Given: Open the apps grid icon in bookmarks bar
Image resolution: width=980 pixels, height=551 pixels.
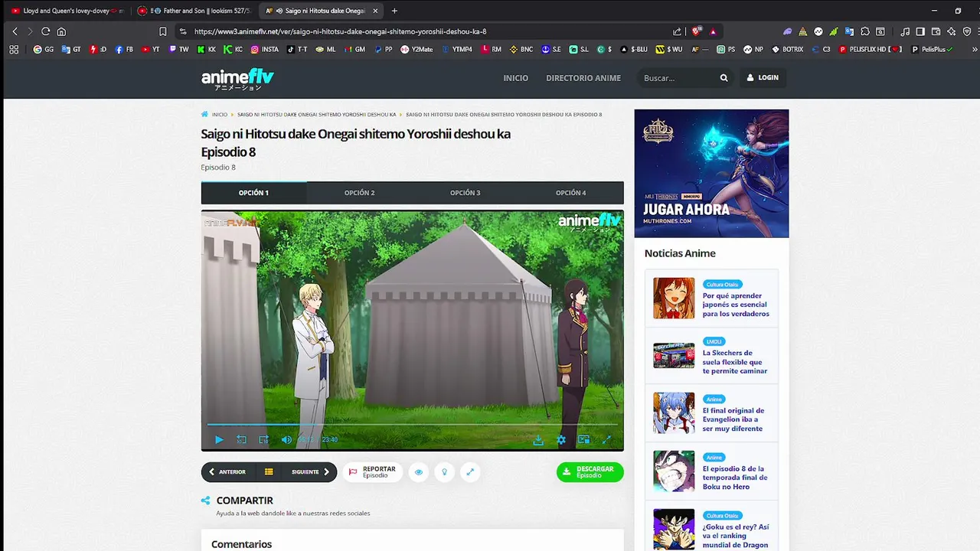Looking at the screenshot, I should click(x=14, y=50).
